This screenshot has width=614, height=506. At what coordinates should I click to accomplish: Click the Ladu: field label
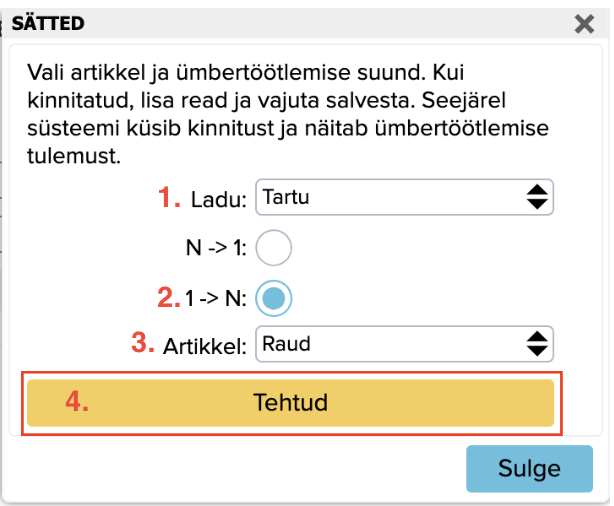[217, 199]
